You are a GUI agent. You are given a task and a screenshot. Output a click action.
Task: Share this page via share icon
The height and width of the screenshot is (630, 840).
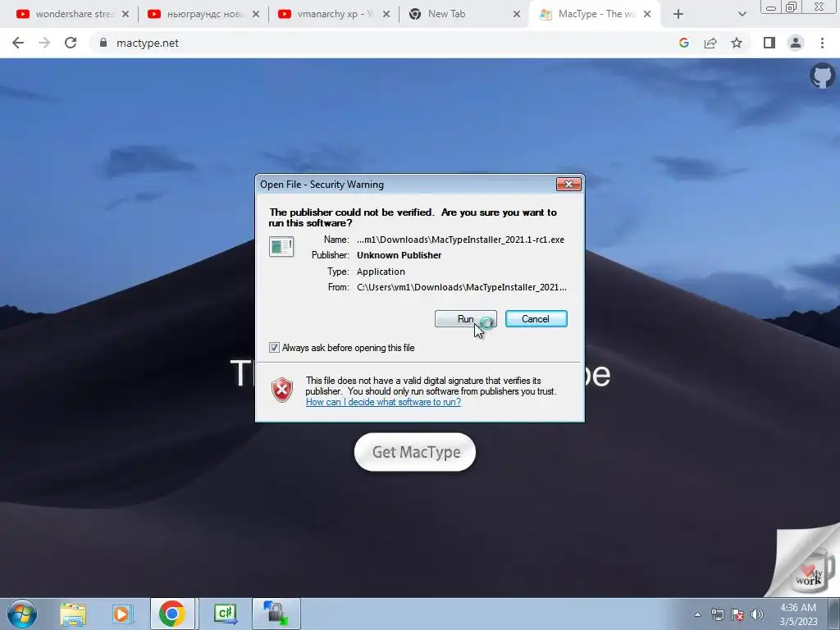coord(710,43)
